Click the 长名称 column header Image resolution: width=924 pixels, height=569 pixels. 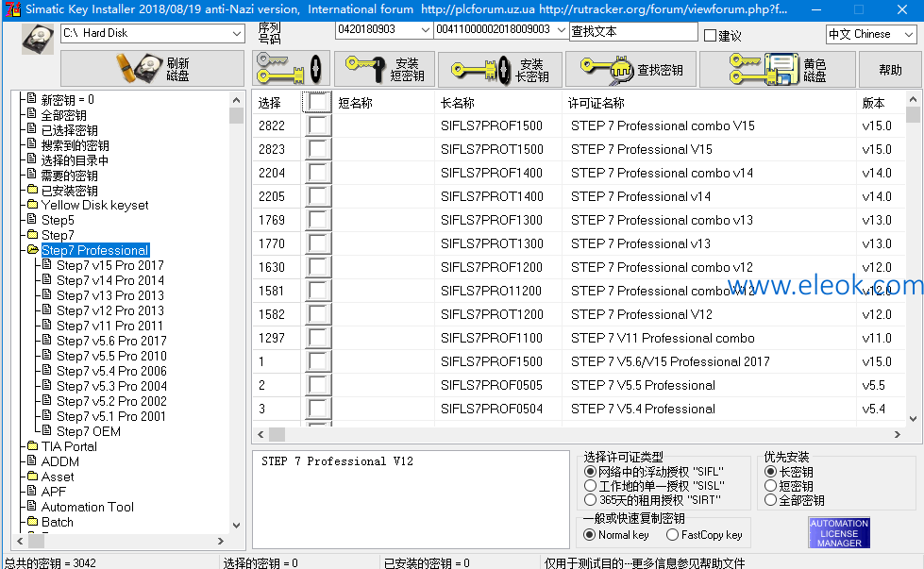click(458, 103)
